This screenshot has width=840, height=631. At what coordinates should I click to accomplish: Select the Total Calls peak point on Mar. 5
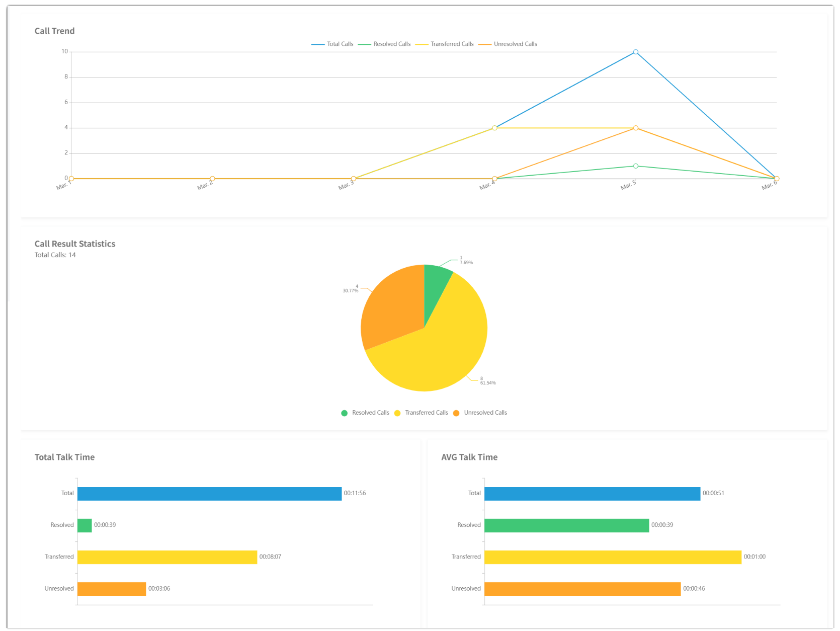tap(636, 52)
